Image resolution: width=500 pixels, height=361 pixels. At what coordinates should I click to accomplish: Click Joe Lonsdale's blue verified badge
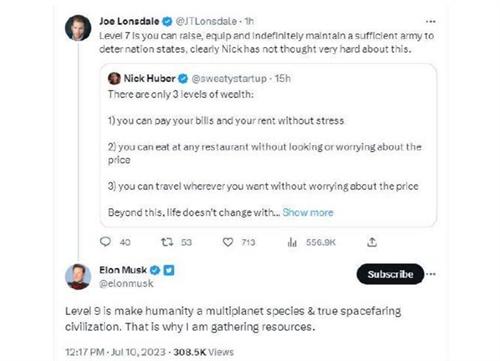point(167,22)
